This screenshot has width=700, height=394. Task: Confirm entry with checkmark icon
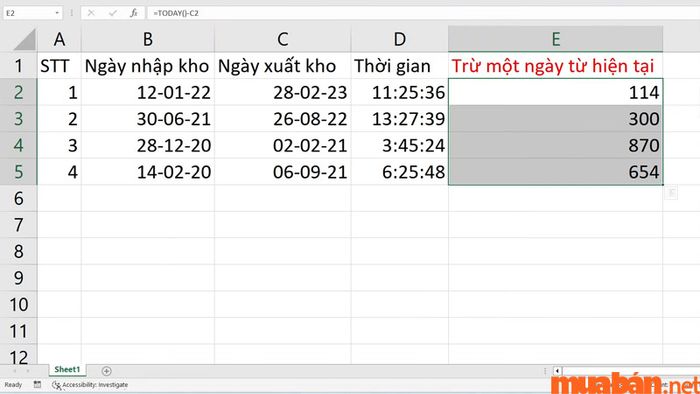(x=112, y=13)
